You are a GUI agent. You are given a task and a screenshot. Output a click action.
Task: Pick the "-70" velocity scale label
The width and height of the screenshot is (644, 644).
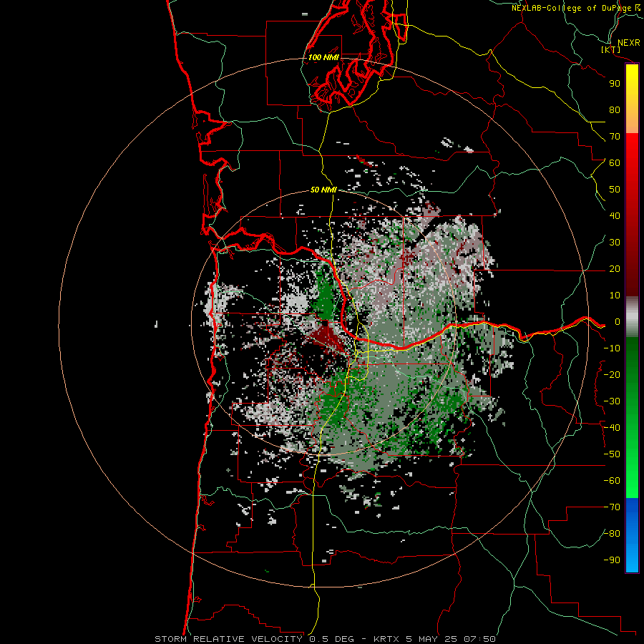(612, 507)
